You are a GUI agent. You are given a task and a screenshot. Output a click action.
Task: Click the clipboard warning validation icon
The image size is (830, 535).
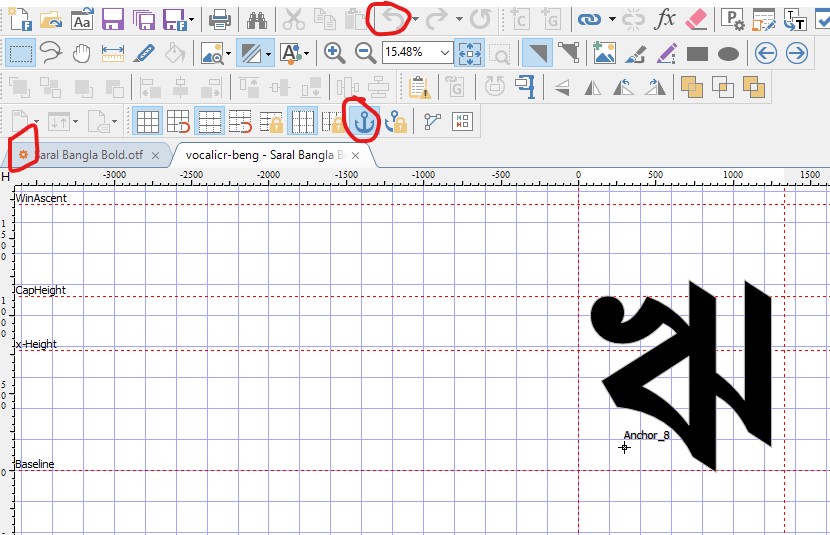click(419, 87)
